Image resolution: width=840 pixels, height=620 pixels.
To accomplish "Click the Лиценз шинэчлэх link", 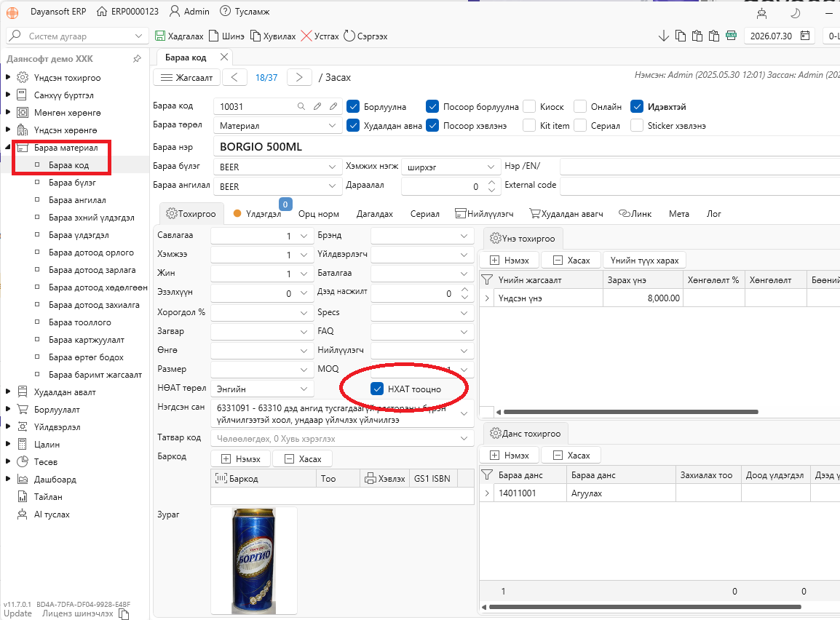I will (78, 613).
